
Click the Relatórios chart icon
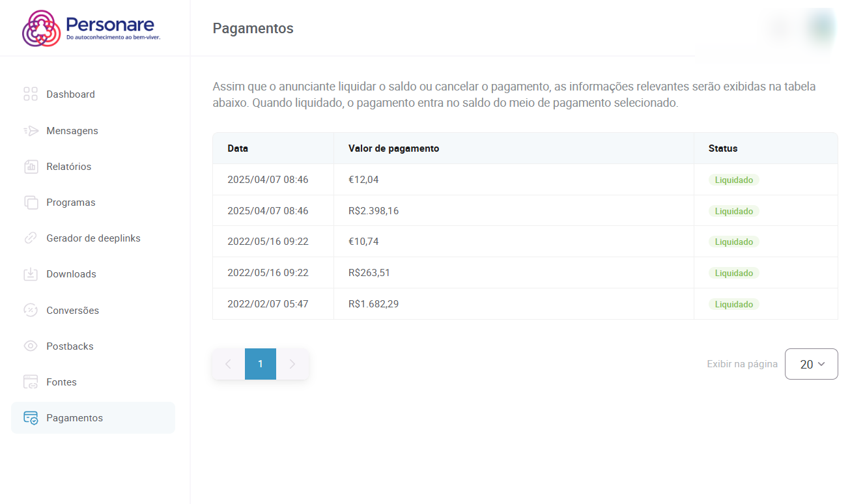click(x=31, y=167)
